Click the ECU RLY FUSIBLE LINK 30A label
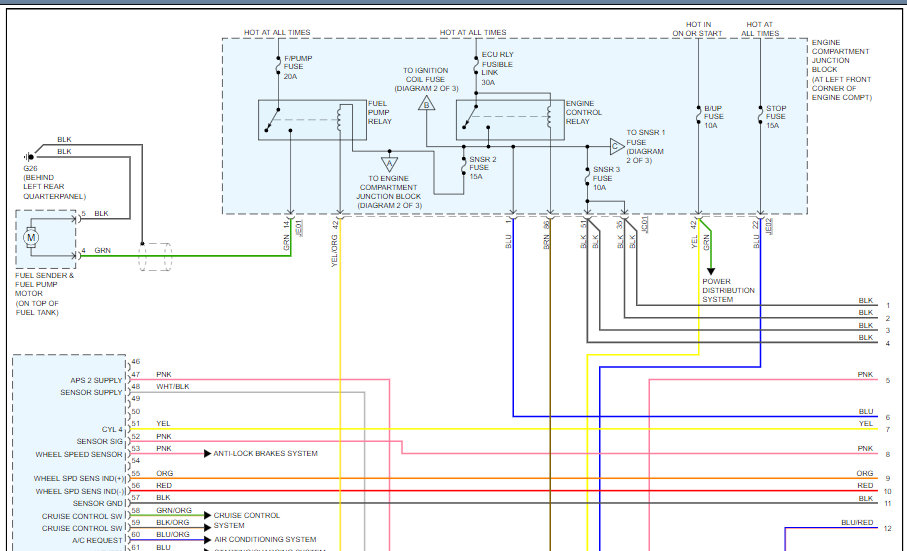This screenshot has height=551, width=907. coord(497,68)
